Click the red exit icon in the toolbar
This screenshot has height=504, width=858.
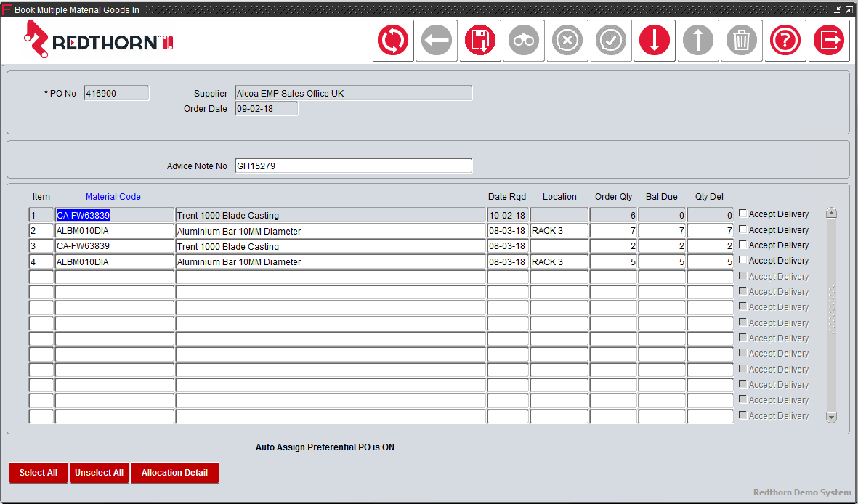828,40
